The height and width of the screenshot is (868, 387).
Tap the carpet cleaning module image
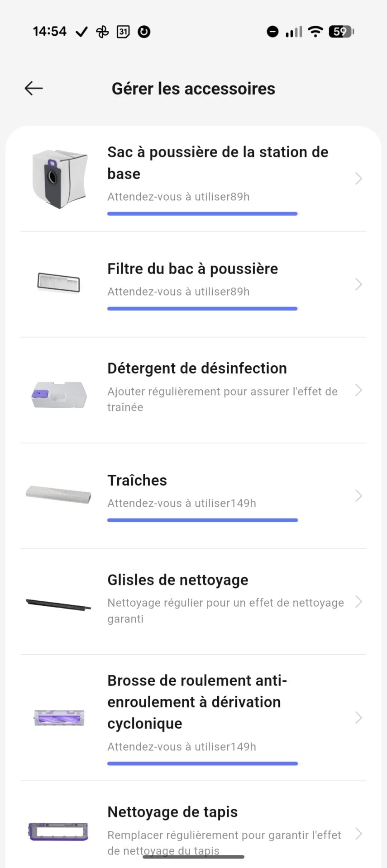click(x=58, y=831)
